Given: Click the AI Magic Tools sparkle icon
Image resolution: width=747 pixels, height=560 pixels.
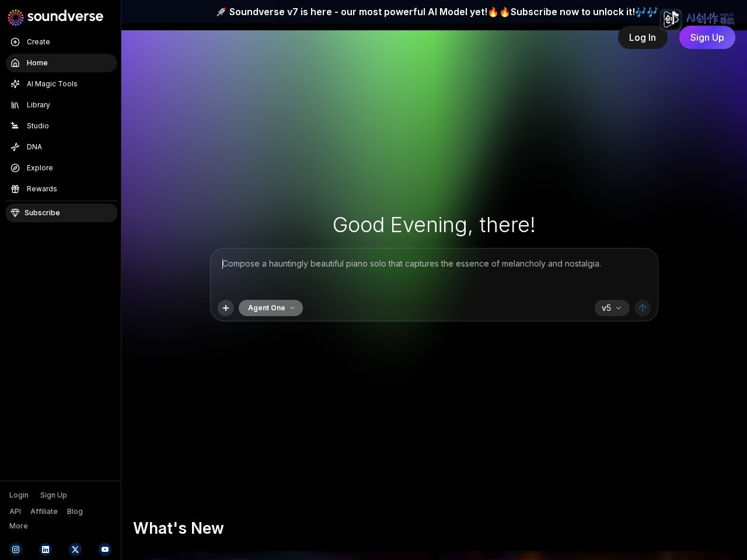Looking at the screenshot, I should tap(15, 84).
